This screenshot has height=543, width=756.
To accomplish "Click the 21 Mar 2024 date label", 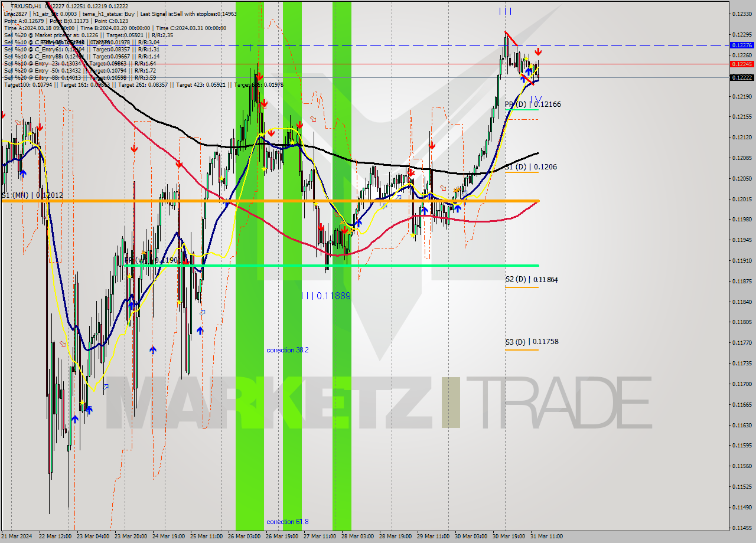I will click(17, 537).
